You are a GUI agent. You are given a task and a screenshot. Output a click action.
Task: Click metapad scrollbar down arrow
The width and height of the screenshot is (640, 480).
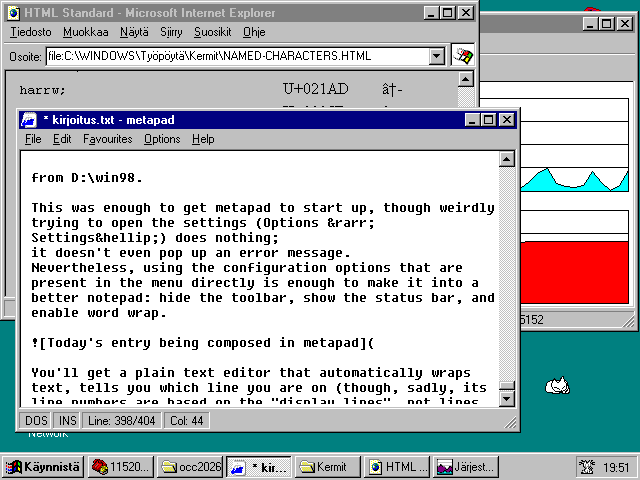pos(507,398)
